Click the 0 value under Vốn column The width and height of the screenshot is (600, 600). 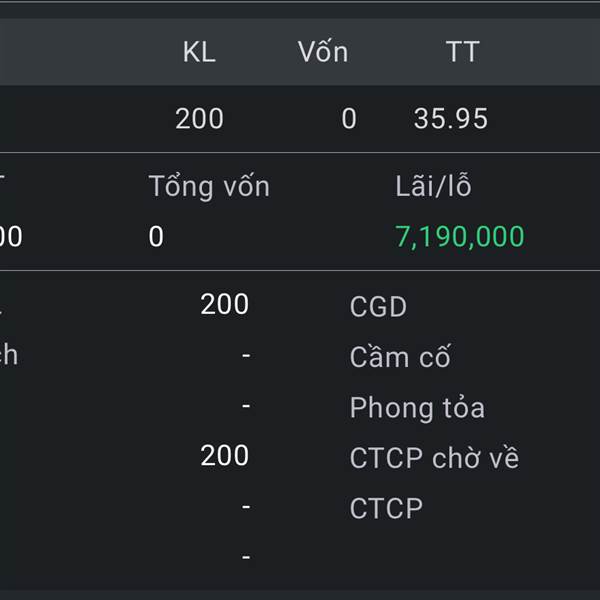click(348, 119)
